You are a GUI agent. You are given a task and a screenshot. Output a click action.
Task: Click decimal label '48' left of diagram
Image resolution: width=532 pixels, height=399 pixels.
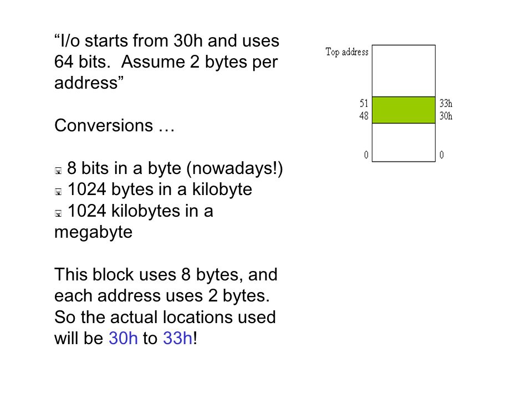[364, 116]
